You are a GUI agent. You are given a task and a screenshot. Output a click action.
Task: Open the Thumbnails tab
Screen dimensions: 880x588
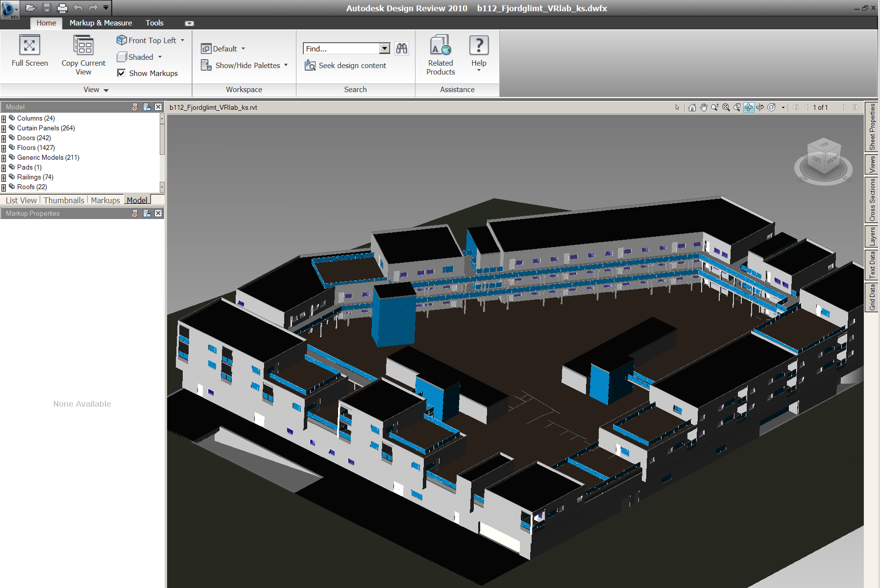click(x=64, y=200)
